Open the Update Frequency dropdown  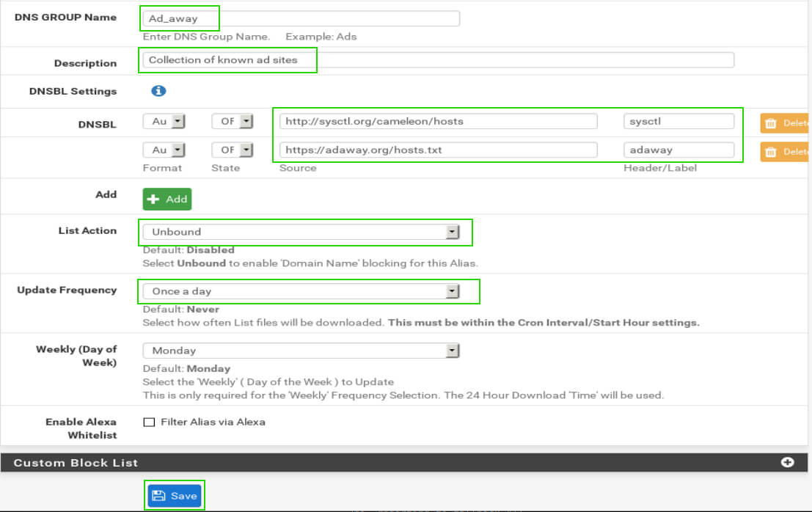click(x=301, y=291)
